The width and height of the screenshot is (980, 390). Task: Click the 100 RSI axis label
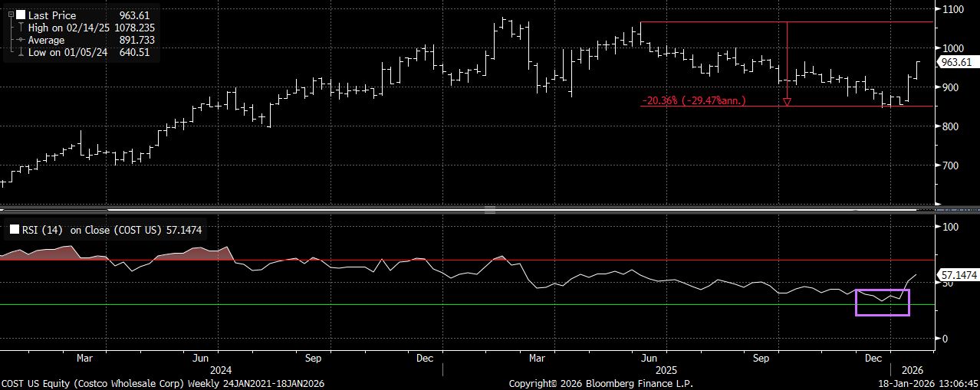click(949, 227)
